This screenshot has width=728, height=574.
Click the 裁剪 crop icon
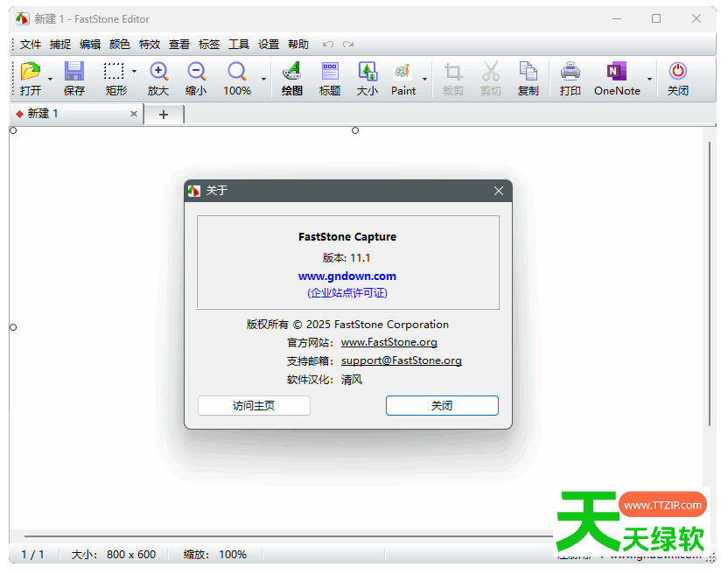point(452,72)
